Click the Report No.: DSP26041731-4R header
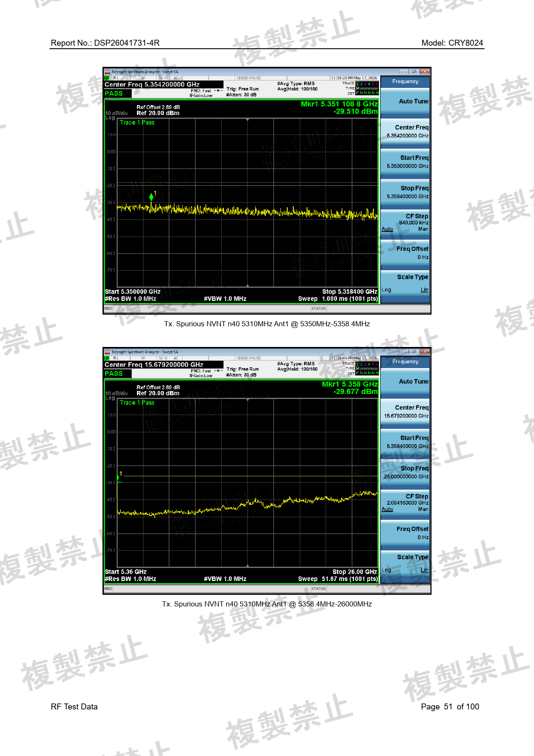534x756 pixels. click(105, 43)
